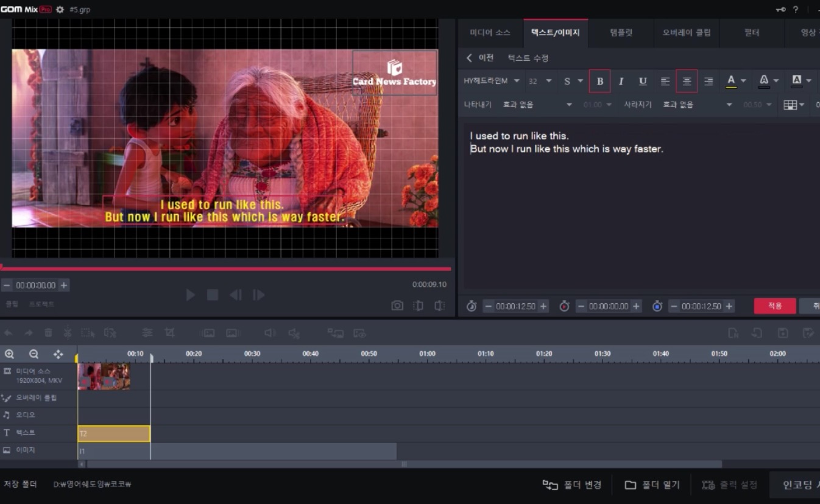The image size is (820, 504).
Task: Click the undo arrow in timeline toolbar
Action: pos(9,333)
